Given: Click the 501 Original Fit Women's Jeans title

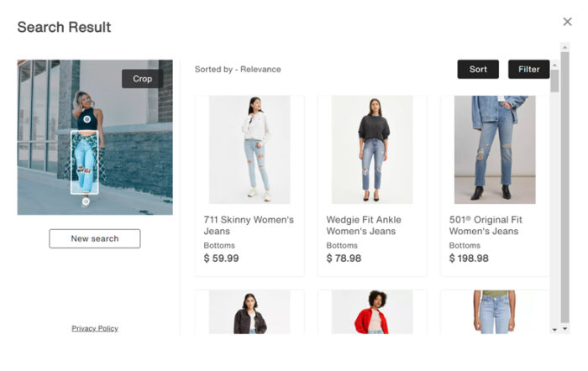Looking at the screenshot, I should 486,225.
